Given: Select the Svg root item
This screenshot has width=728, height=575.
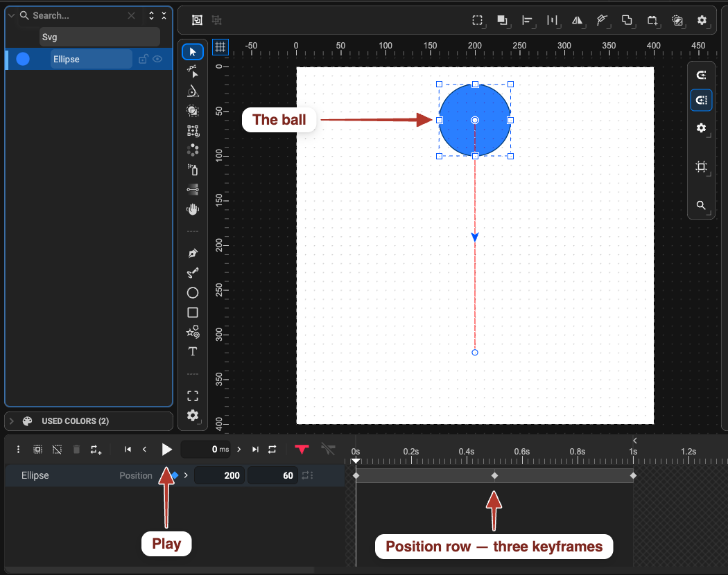Looking at the screenshot, I should [99, 37].
